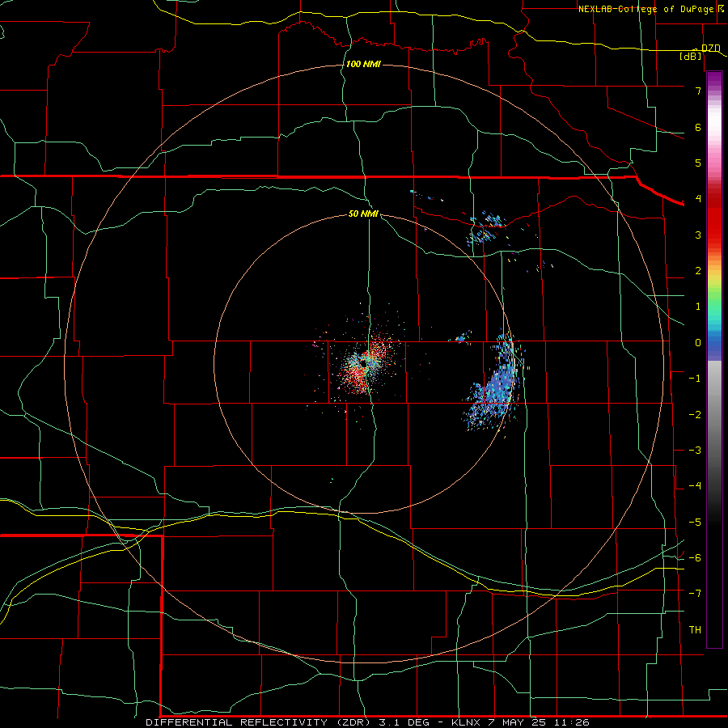Click the 1 value on the color scale

(698, 307)
